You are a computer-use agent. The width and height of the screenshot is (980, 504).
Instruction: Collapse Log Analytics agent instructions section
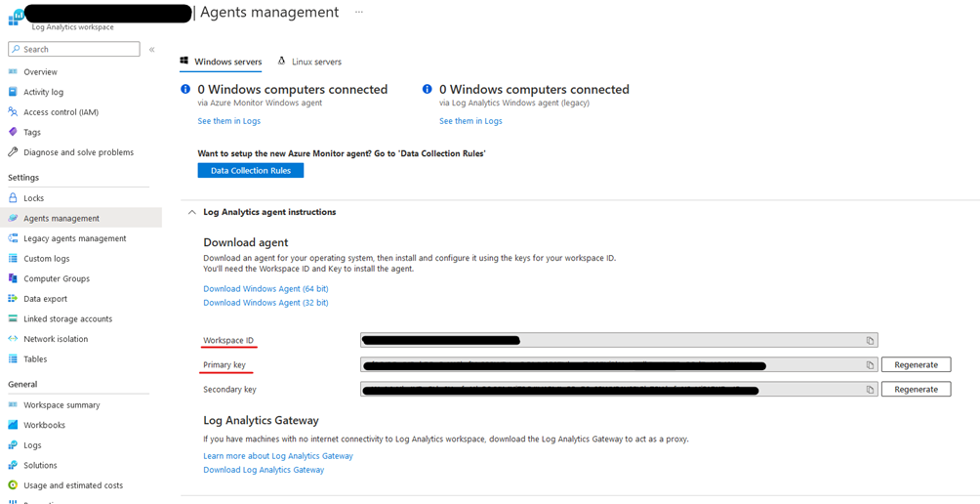click(x=192, y=212)
